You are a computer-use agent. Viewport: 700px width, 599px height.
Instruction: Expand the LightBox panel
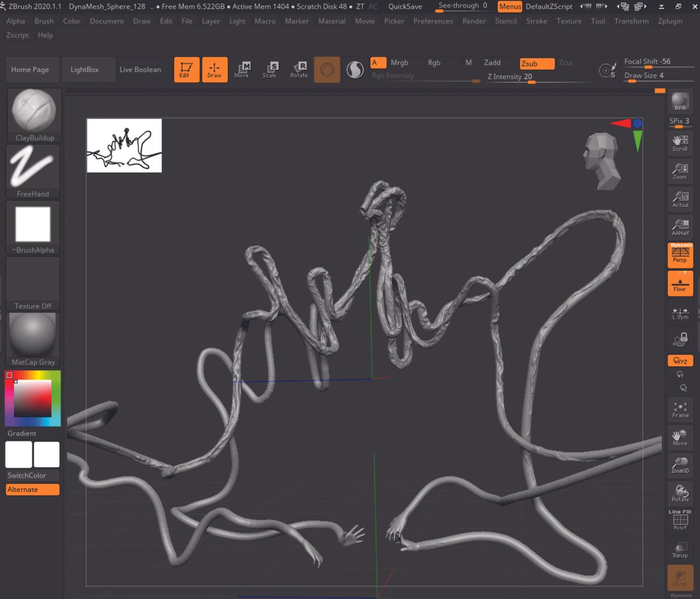(x=88, y=69)
